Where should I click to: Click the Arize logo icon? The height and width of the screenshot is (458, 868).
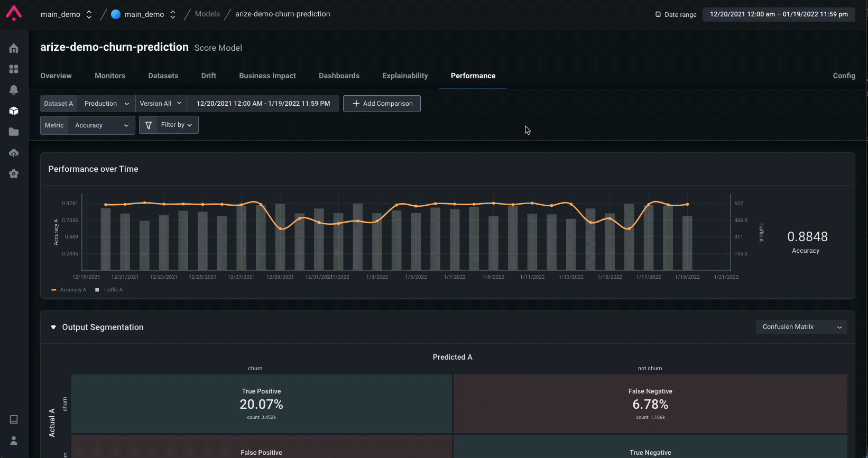pos(14,13)
